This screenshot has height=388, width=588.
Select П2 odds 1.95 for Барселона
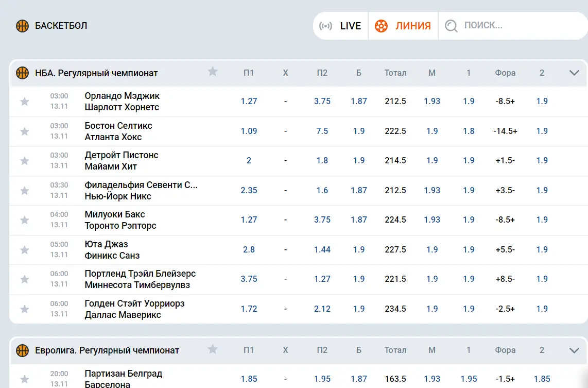coord(322,379)
